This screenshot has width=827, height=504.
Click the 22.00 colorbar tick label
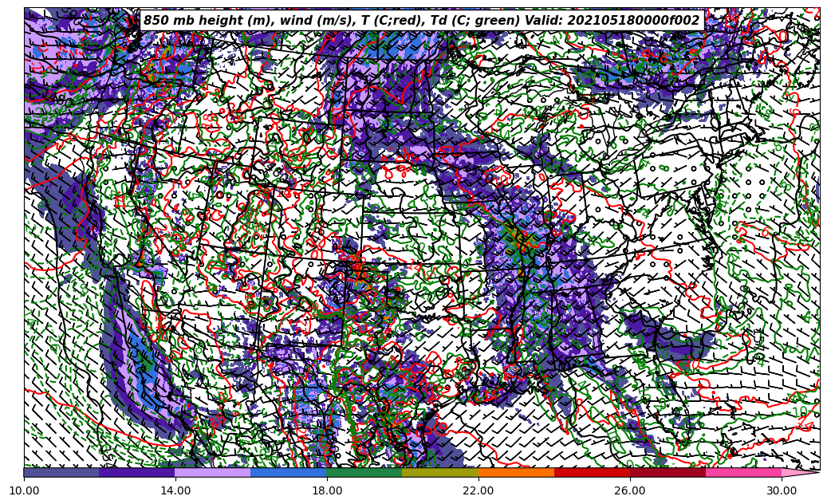(478, 490)
